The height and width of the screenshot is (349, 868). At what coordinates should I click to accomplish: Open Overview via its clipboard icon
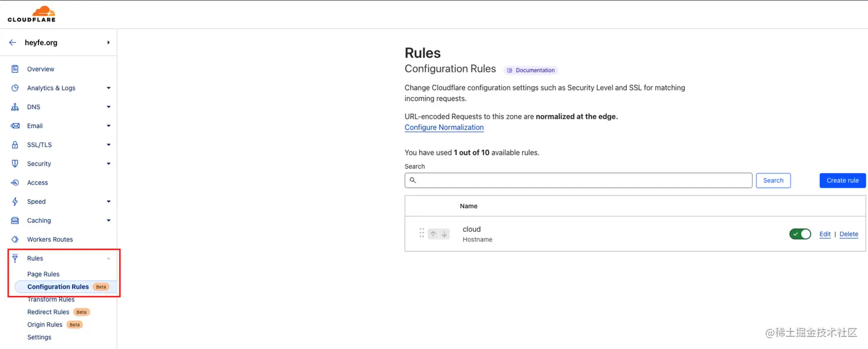pos(15,69)
